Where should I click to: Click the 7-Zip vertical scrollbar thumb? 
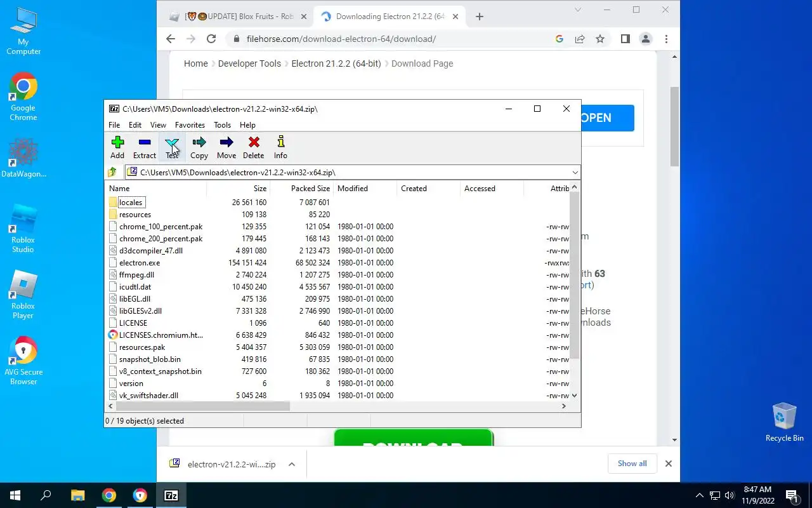[574, 275]
